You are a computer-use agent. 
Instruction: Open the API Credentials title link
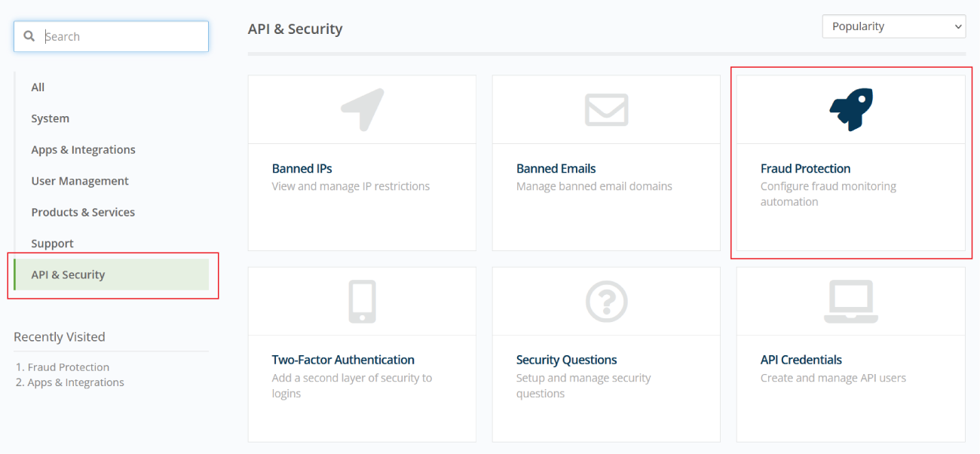tap(801, 360)
